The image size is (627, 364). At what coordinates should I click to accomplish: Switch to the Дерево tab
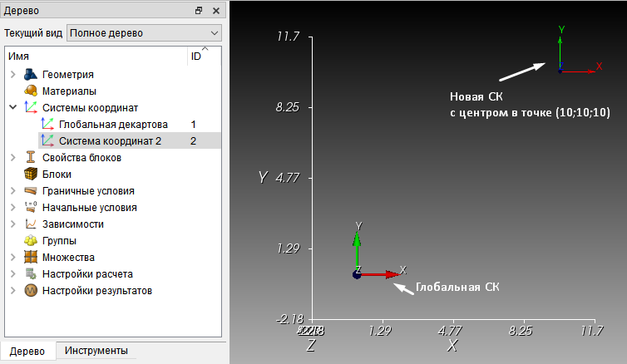27,352
